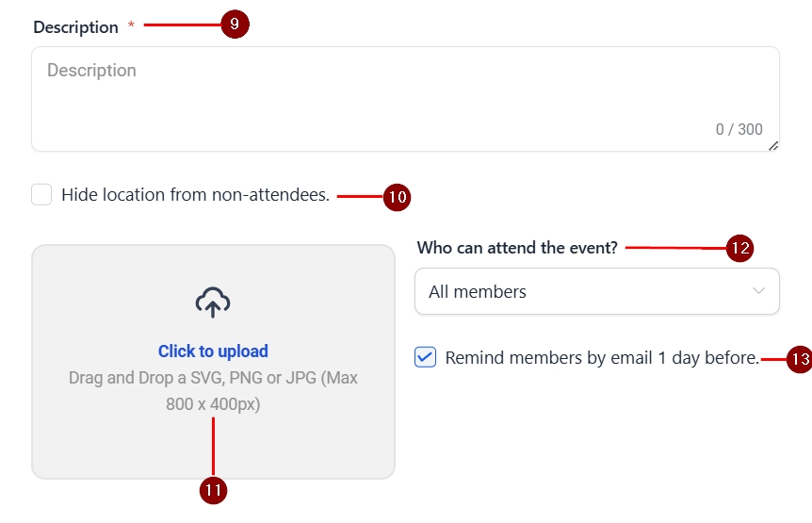This screenshot has height=523, width=812.
Task: Uncheck Remind members by email checkbox
Action: (x=426, y=357)
